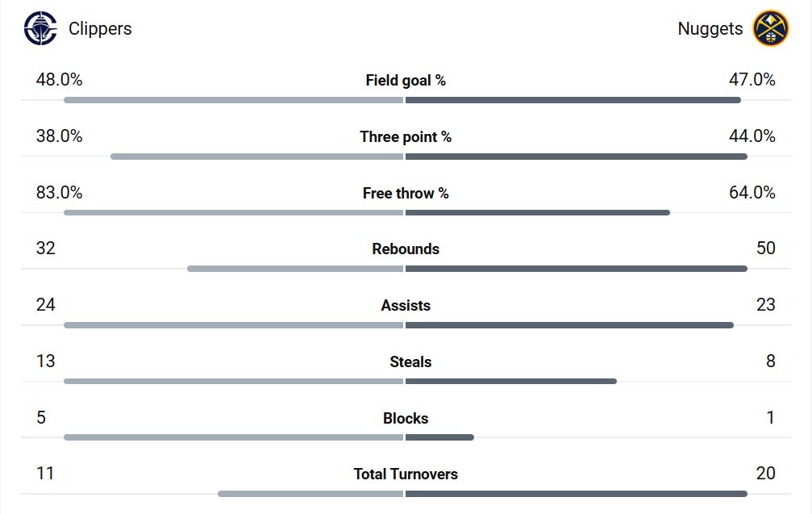Select the Field goal % label
This screenshot has height=514, width=812.
406,80
